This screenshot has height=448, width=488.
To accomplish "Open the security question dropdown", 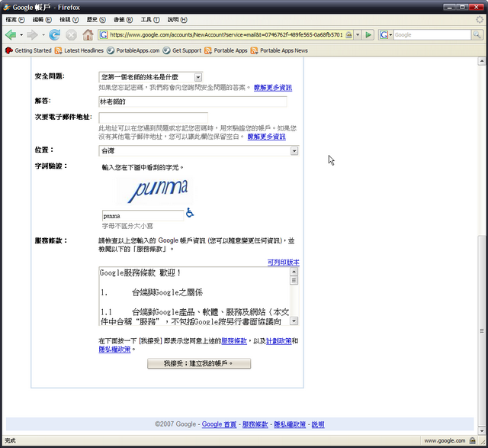I will click(x=198, y=77).
